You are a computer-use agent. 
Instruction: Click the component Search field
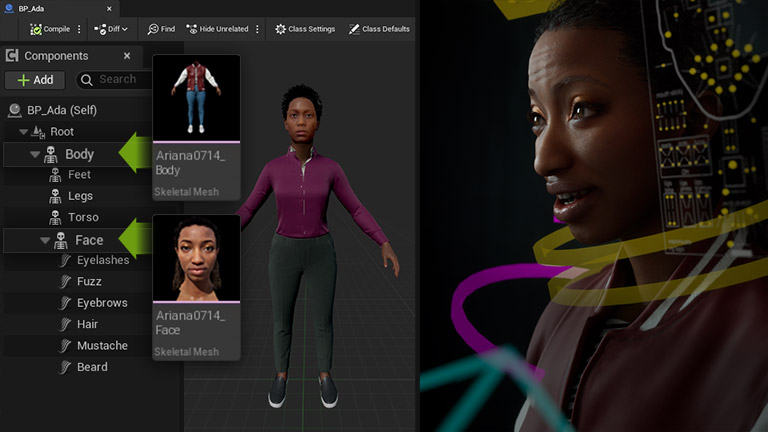[x=117, y=79]
